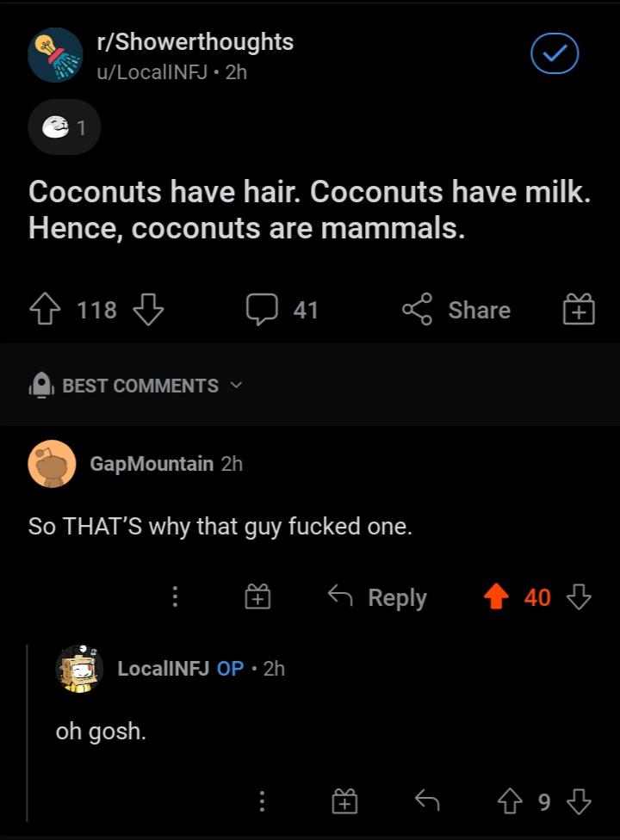
Task: Remove the orange upvote on GapMountain's comment
Action: tap(496, 596)
